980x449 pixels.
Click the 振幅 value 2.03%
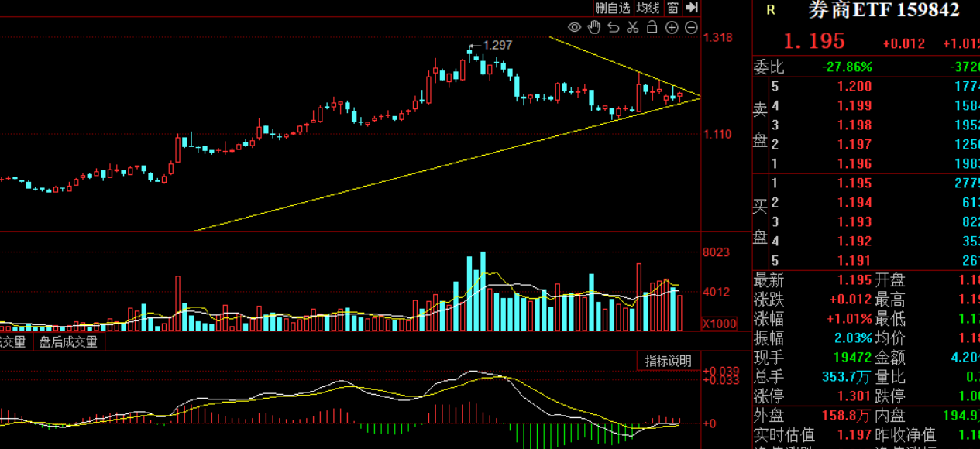pos(853,338)
